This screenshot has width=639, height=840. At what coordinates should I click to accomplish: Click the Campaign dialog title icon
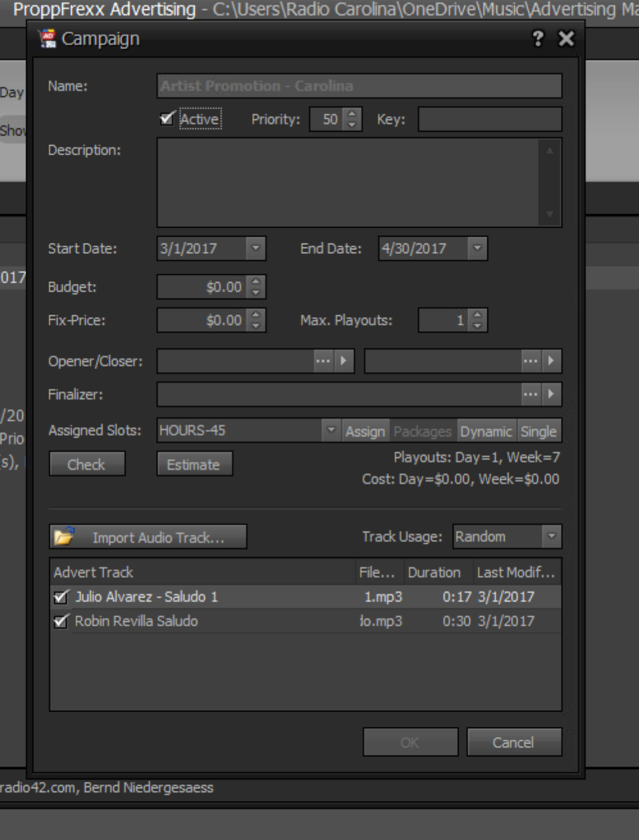(x=47, y=39)
